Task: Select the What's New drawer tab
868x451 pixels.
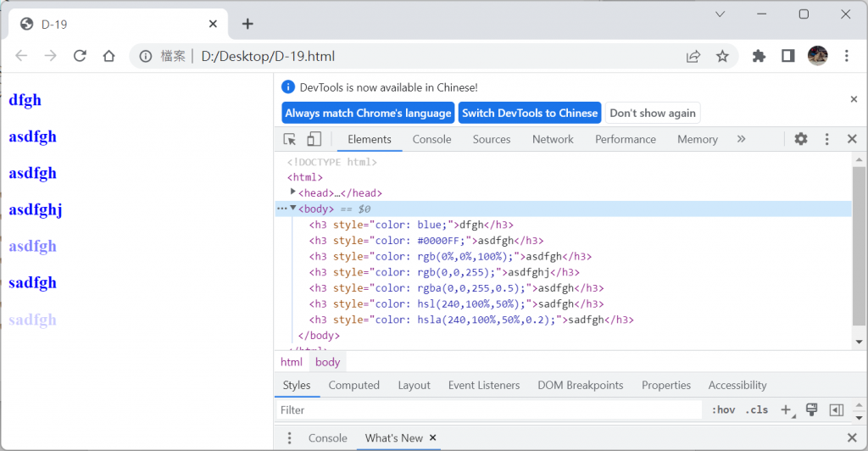Action: [x=394, y=438]
